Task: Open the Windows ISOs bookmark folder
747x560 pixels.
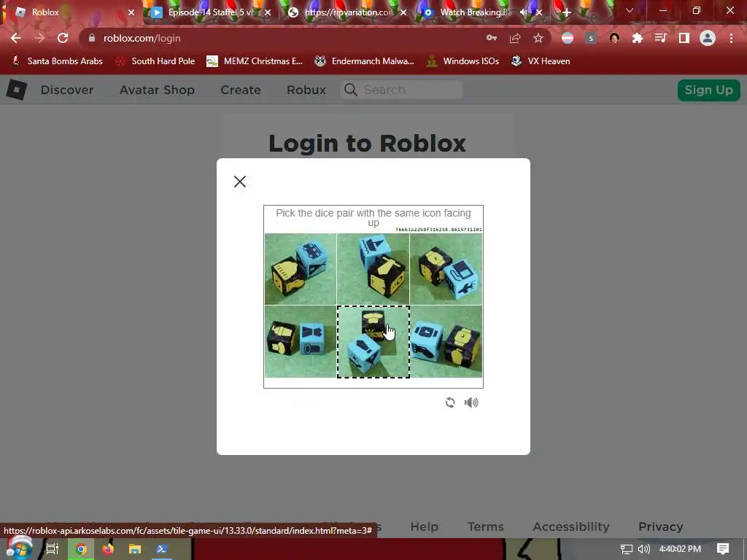Action: pyautogui.click(x=462, y=61)
